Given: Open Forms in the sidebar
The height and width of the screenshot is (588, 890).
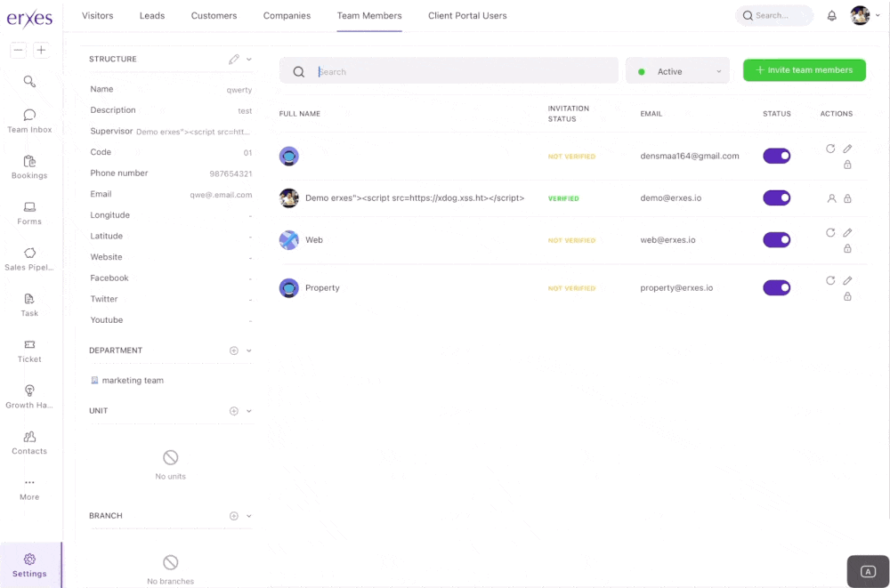Looking at the screenshot, I should pos(29,213).
